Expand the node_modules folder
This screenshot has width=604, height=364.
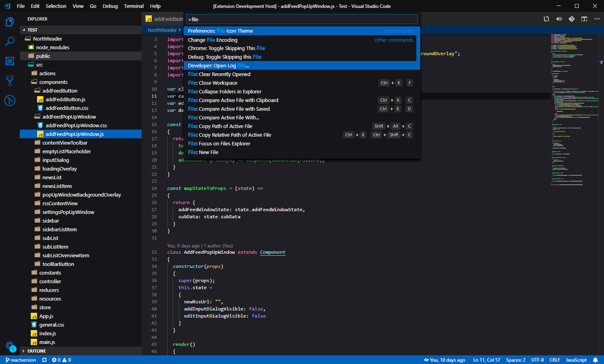(80, 47)
